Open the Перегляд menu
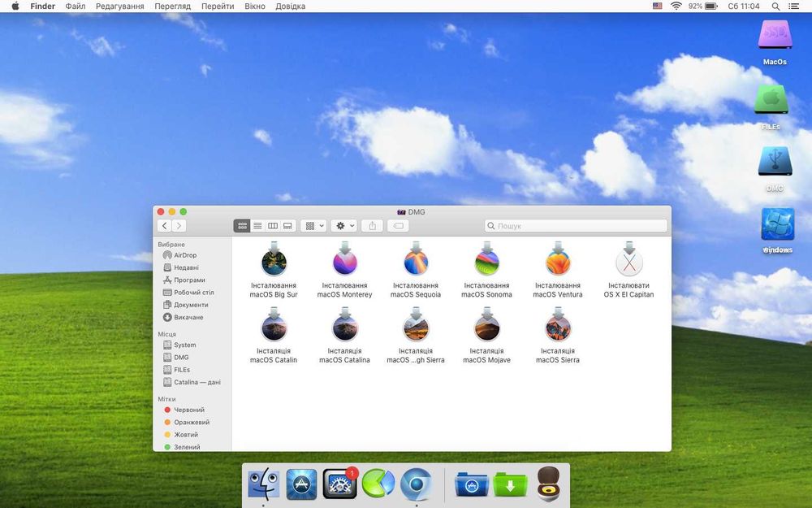 click(172, 7)
